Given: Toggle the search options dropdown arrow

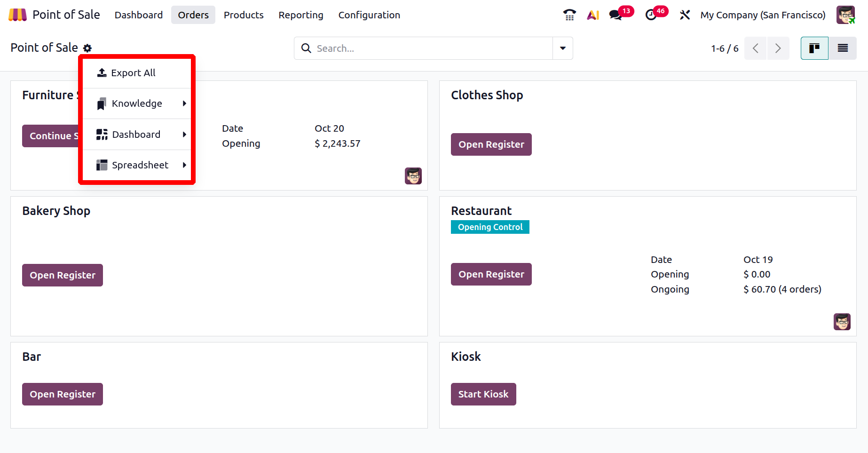Looking at the screenshot, I should (563, 48).
